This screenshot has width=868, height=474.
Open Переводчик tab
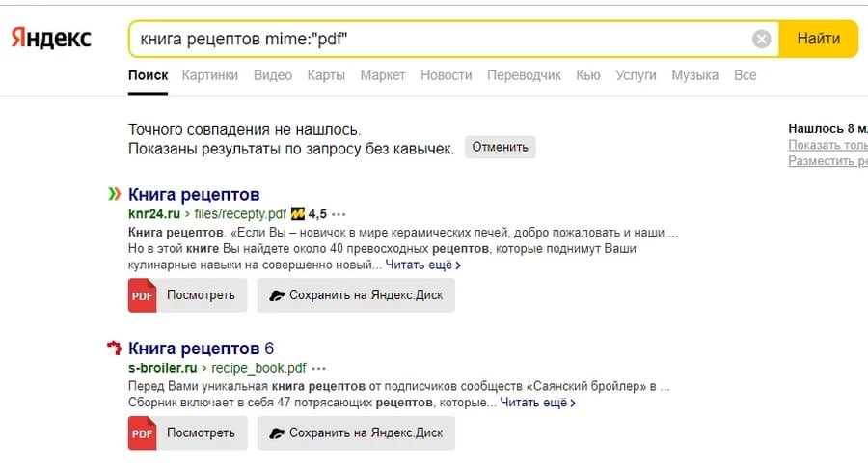pyautogui.click(x=524, y=75)
